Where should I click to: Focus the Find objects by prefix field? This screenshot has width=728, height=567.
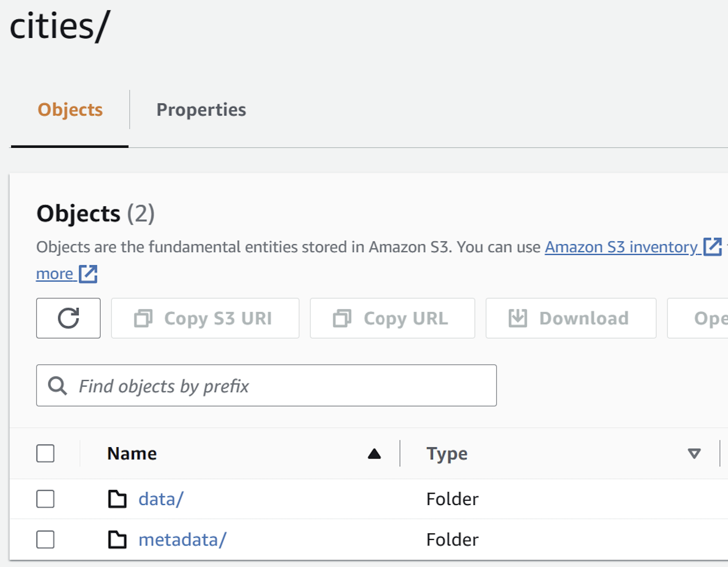[266, 385]
